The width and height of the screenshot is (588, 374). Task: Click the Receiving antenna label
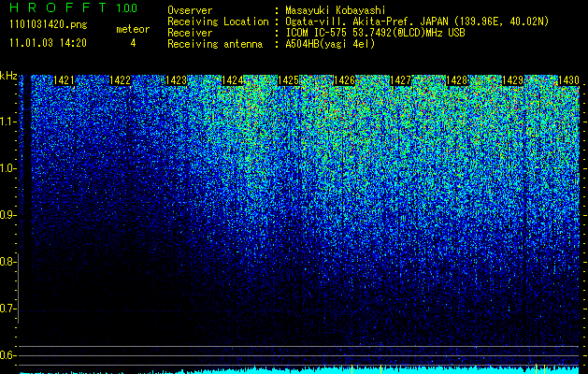(215, 44)
